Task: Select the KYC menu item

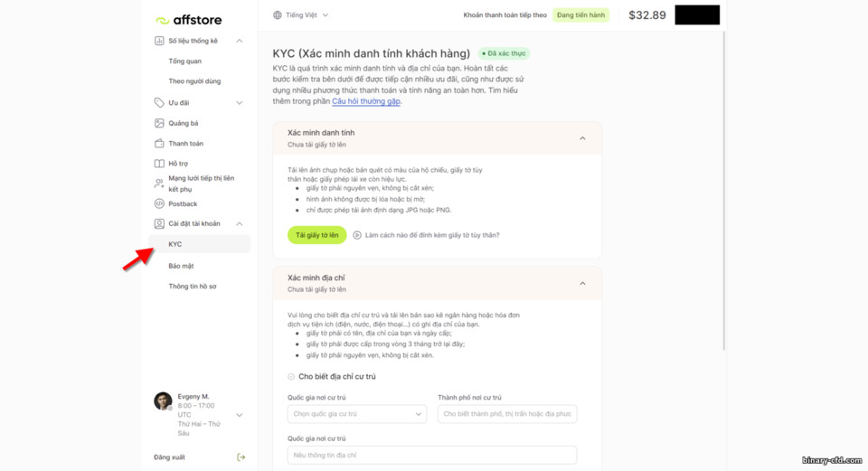Action: point(199,244)
